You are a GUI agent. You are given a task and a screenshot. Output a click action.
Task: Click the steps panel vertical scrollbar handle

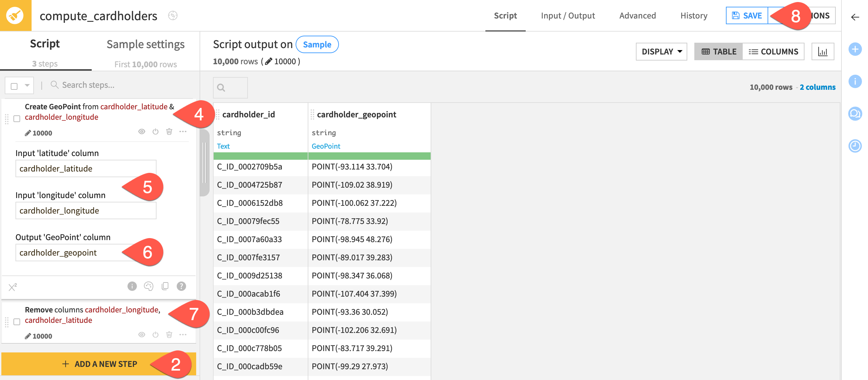(x=204, y=162)
